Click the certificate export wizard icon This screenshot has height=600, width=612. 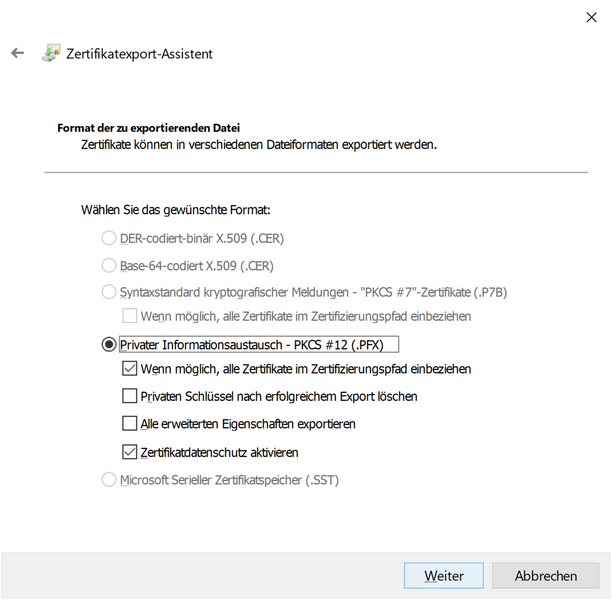coord(50,53)
